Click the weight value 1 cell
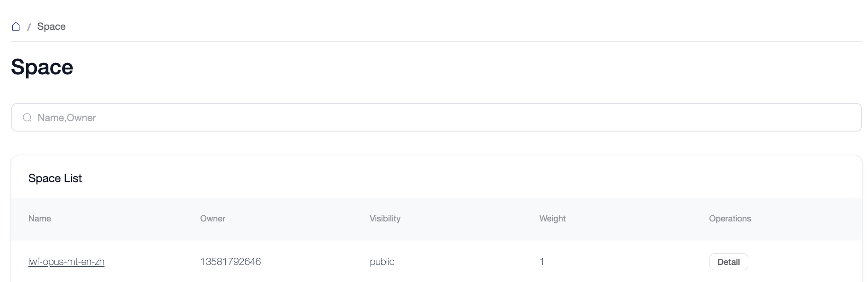 pos(542,262)
